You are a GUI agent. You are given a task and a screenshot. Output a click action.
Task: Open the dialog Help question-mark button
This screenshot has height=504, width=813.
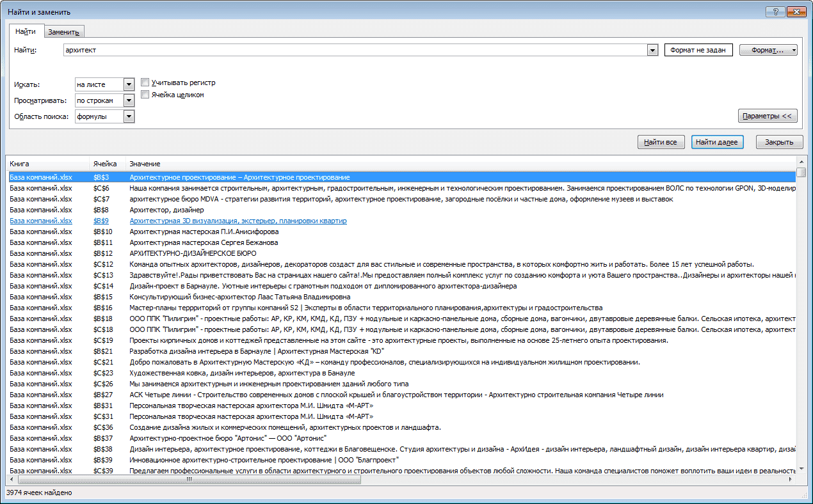[x=775, y=12]
